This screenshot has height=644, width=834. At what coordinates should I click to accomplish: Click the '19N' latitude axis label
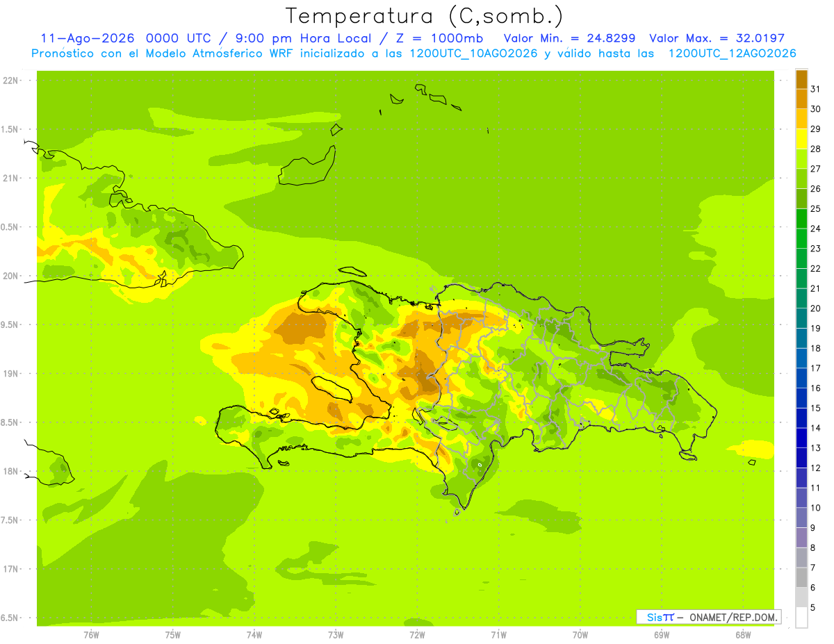[10, 374]
